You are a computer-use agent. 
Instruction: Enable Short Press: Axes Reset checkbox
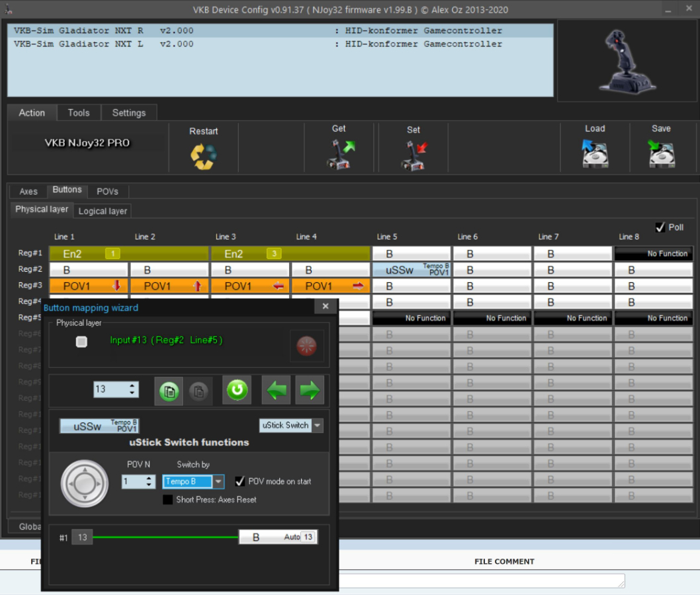click(168, 500)
